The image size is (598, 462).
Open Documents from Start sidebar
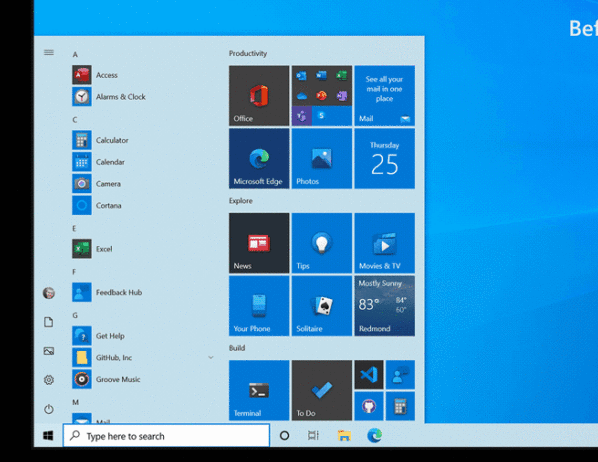tap(48, 322)
